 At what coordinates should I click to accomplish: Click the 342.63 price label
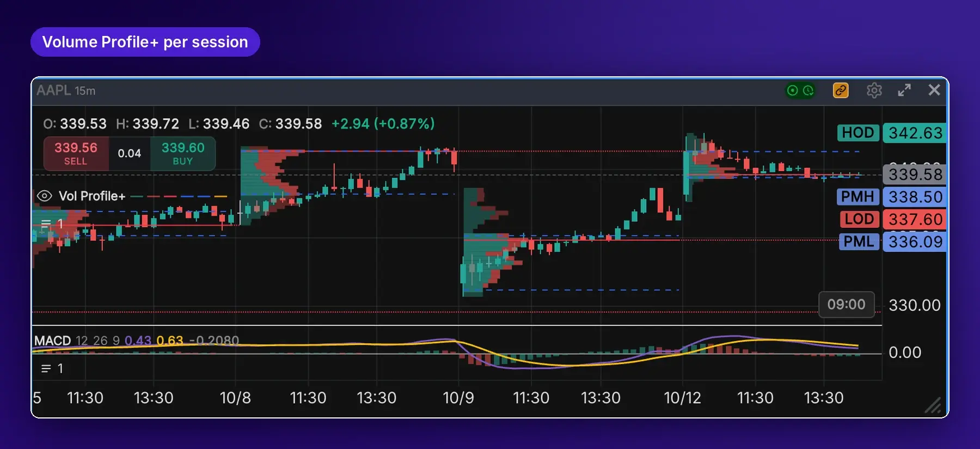(x=915, y=133)
